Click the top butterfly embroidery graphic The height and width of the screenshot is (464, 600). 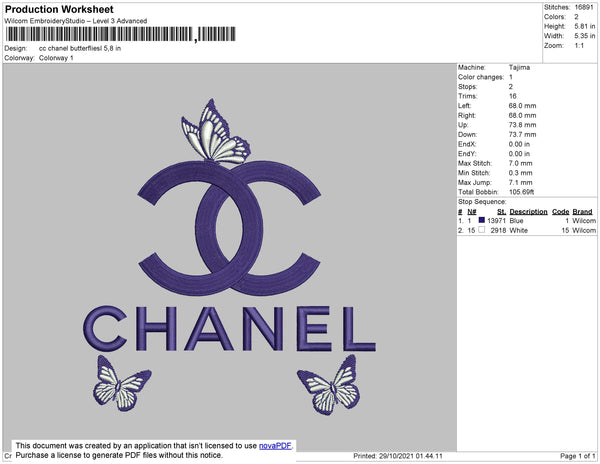pos(215,132)
